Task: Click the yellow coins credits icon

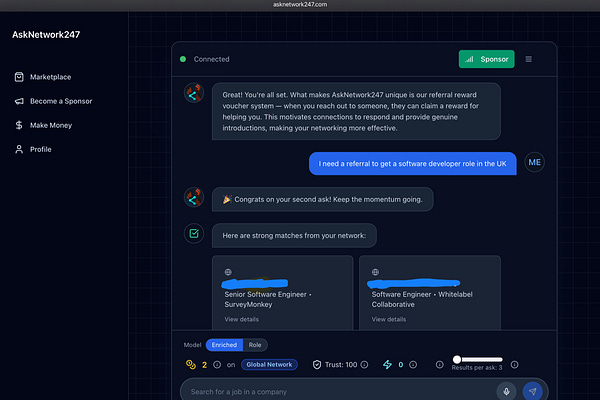Action: (191, 364)
